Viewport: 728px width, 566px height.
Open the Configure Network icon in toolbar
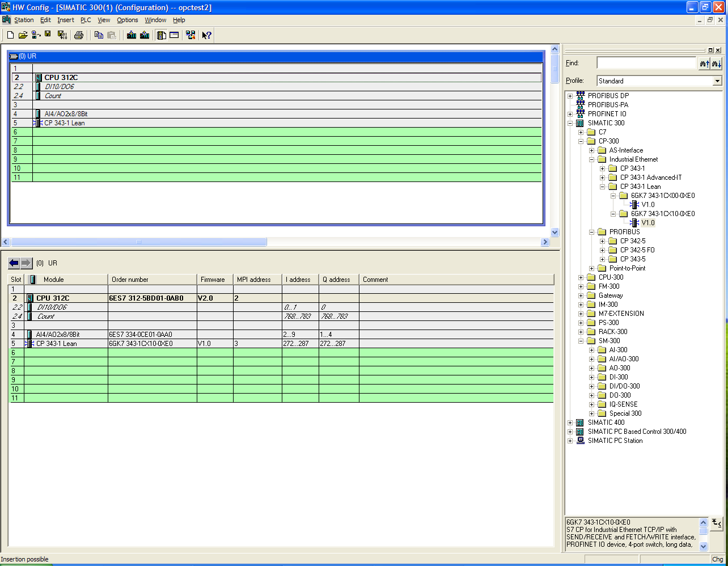point(190,35)
